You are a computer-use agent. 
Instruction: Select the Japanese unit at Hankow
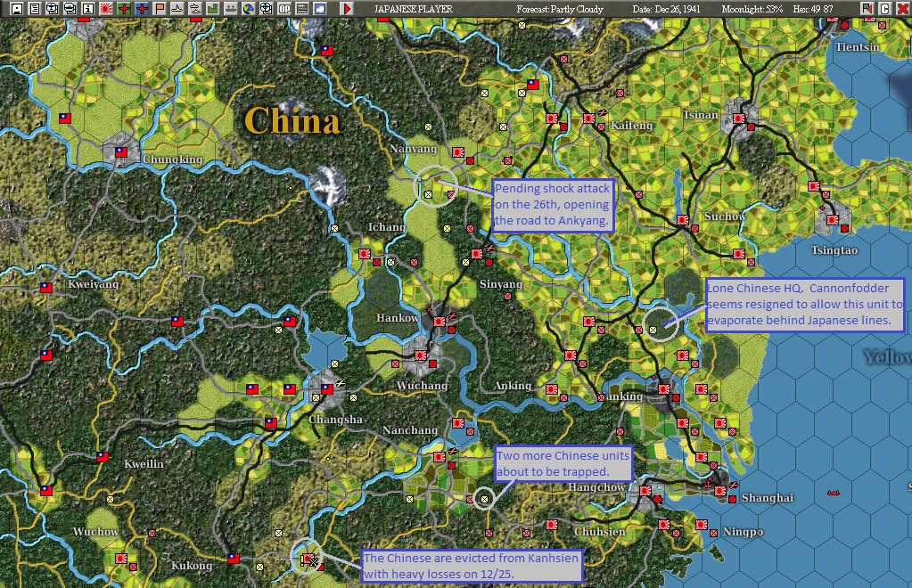coord(440,321)
